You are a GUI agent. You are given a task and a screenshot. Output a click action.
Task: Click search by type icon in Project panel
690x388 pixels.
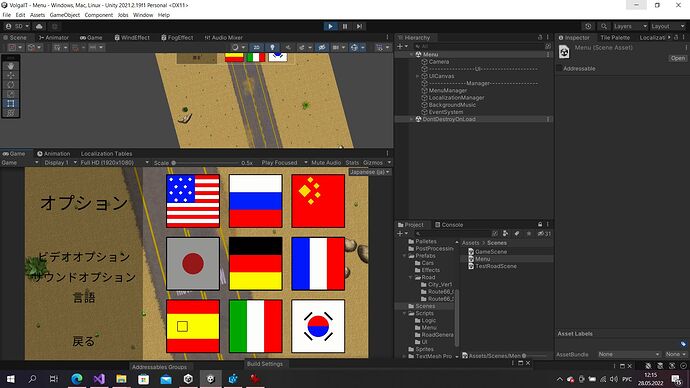point(505,234)
